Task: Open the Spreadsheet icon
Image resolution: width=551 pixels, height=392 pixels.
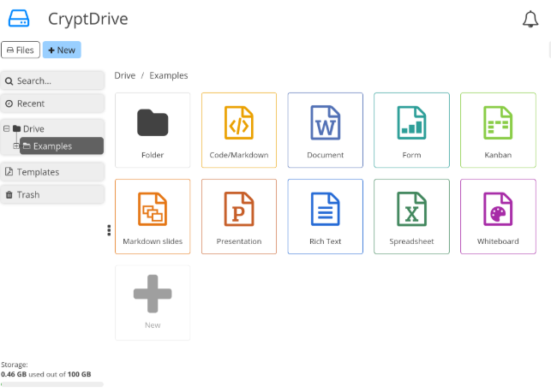Action: point(411,210)
